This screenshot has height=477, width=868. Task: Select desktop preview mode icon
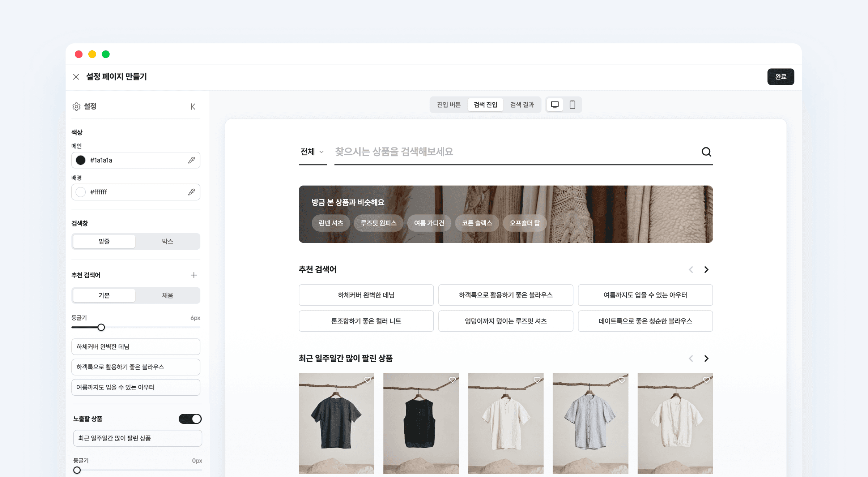point(555,105)
